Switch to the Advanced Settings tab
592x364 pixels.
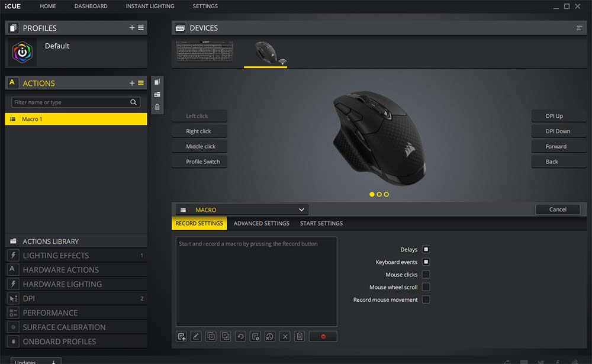click(261, 224)
